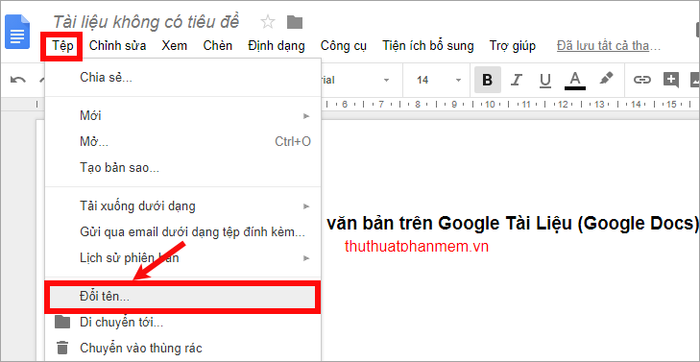700x362 pixels.
Task: Click the undo arrow in toolbar
Action: [x=18, y=80]
